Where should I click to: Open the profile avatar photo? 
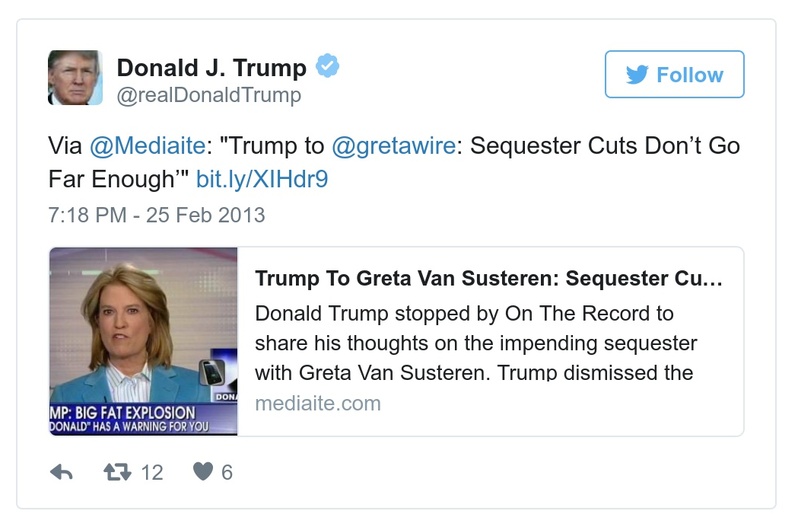(x=75, y=78)
